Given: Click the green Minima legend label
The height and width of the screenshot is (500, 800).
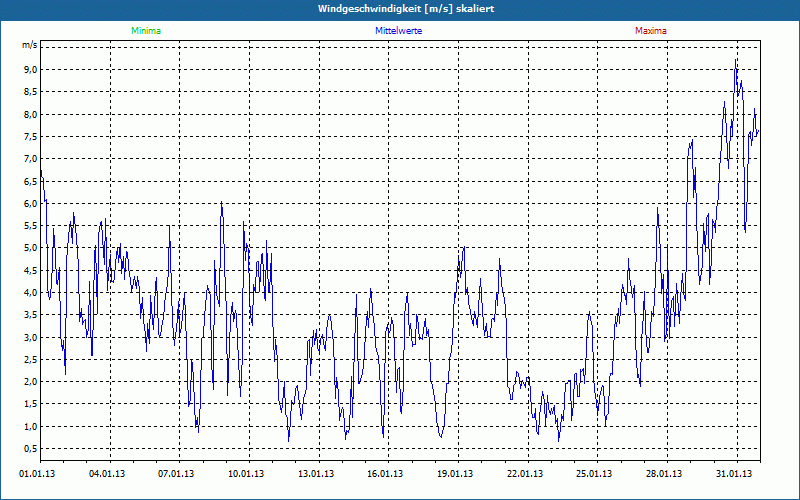Looking at the screenshot, I should pyautogui.click(x=146, y=31).
